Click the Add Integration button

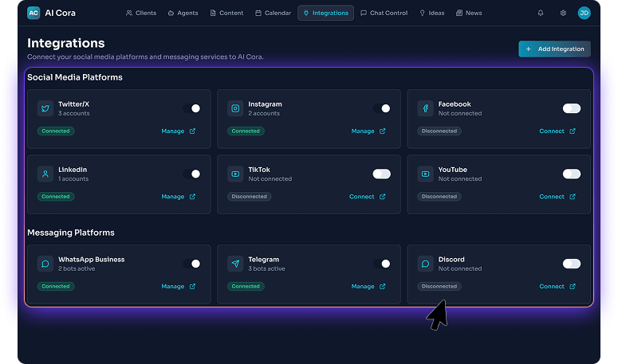click(554, 49)
